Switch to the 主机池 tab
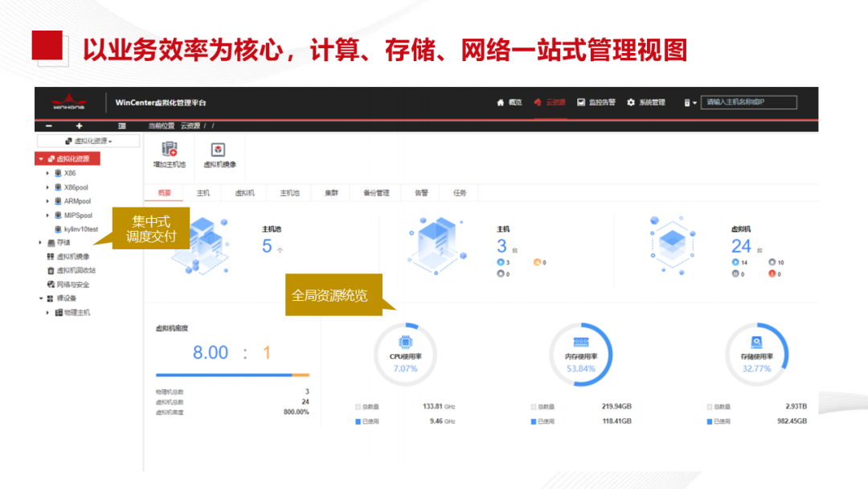 289,193
